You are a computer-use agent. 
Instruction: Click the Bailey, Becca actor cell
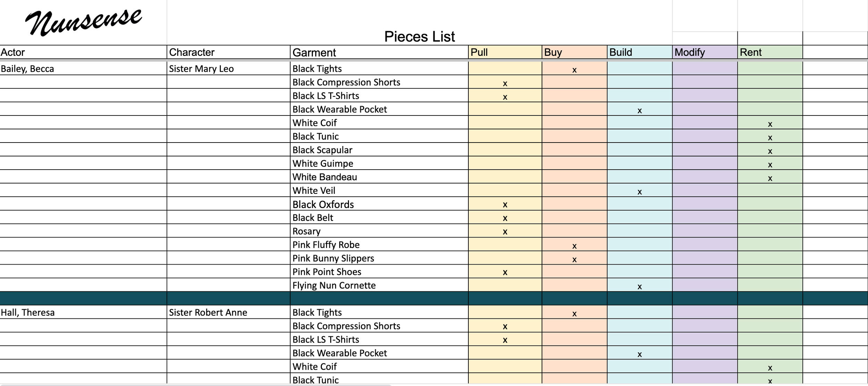pyautogui.click(x=83, y=68)
